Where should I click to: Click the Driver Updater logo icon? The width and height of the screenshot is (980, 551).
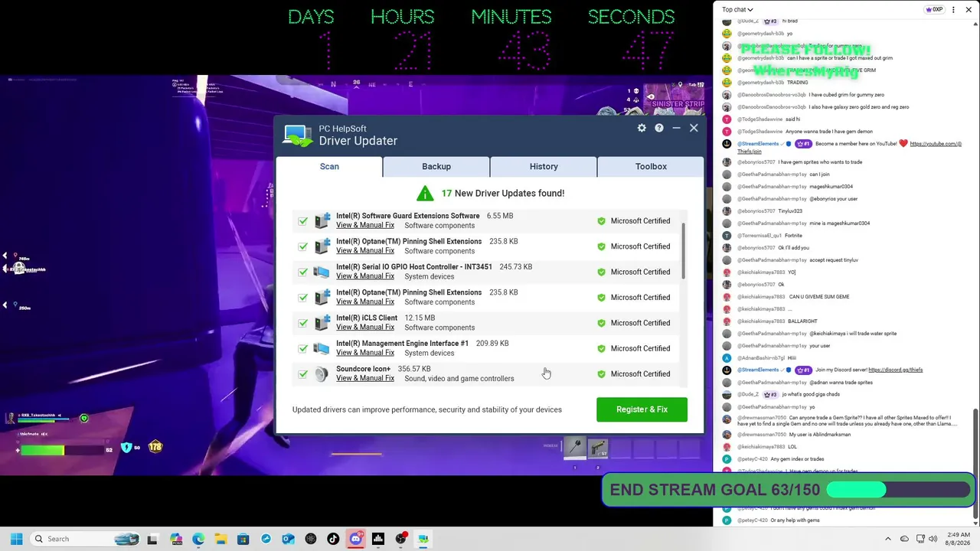click(x=297, y=135)
